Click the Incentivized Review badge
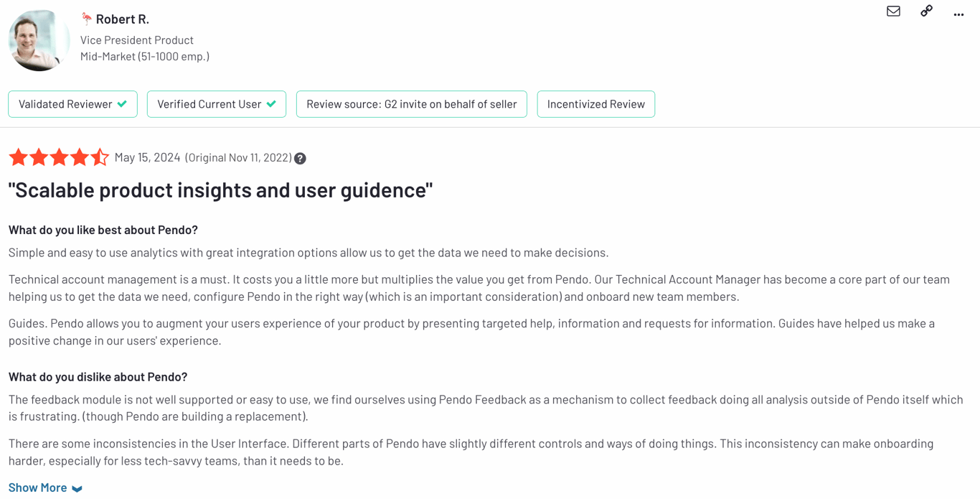The image size is (980, 499). [x=595, y=104]
